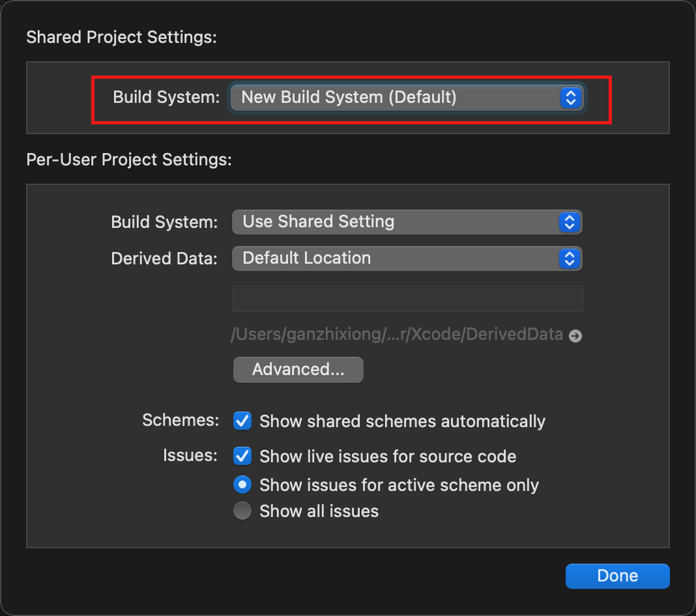696x616 pixels.
Task: Click the /Users/ganzhixiong DerivedData path text
Action: tap(397, 335)
